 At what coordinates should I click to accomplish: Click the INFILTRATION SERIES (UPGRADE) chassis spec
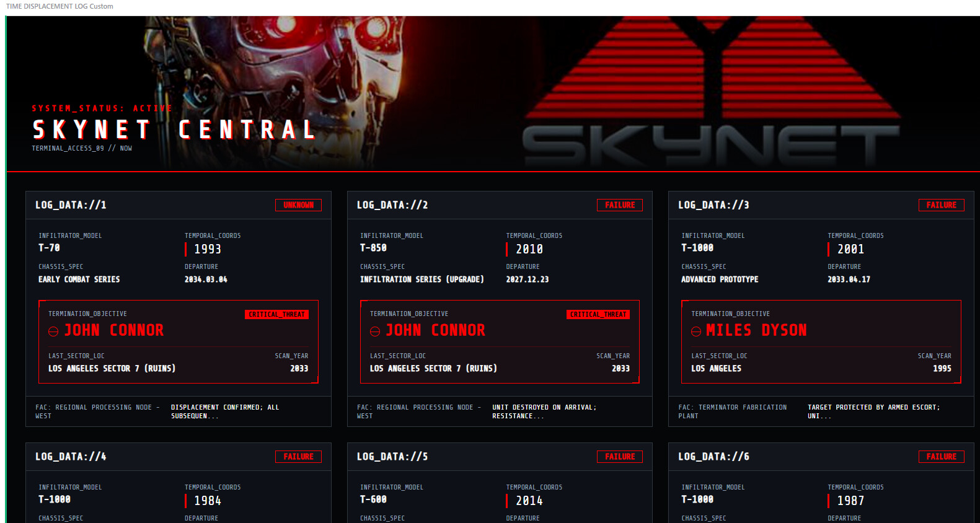(422, 279)
